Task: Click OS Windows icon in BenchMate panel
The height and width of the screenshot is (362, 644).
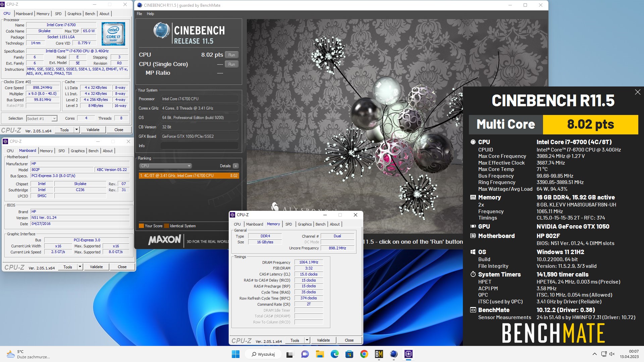Action: click(473, 252)
